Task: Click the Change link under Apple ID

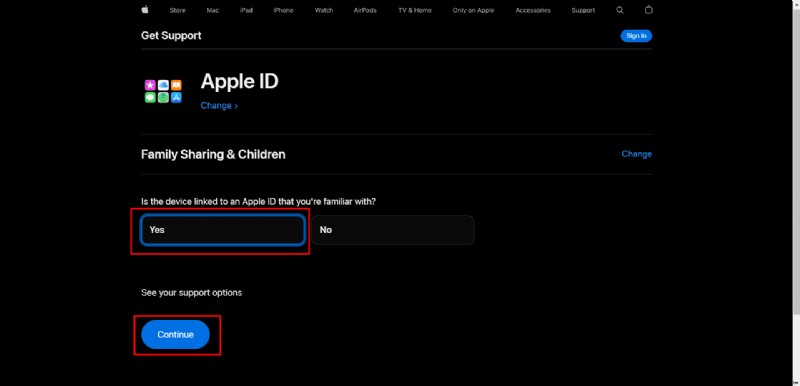Action: click(x=219, y=106)
